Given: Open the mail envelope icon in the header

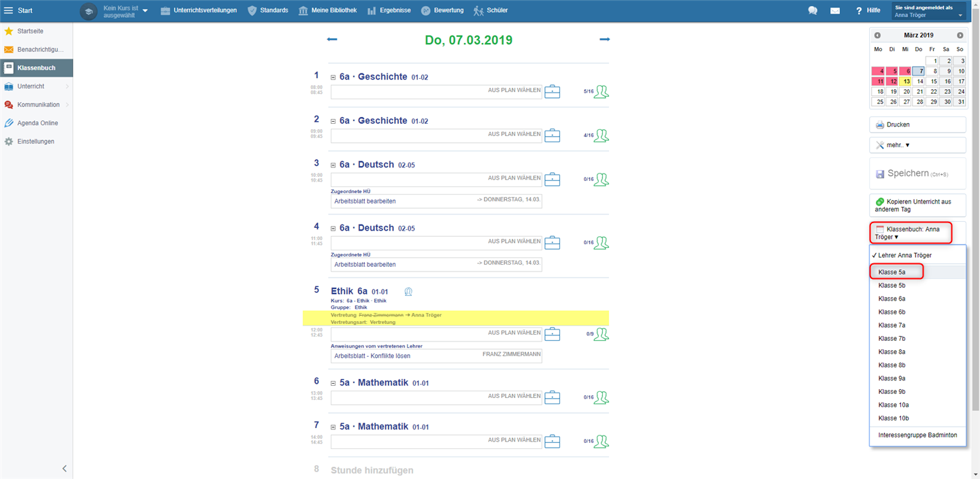Looking at the screenshot, I should (835, 10).
